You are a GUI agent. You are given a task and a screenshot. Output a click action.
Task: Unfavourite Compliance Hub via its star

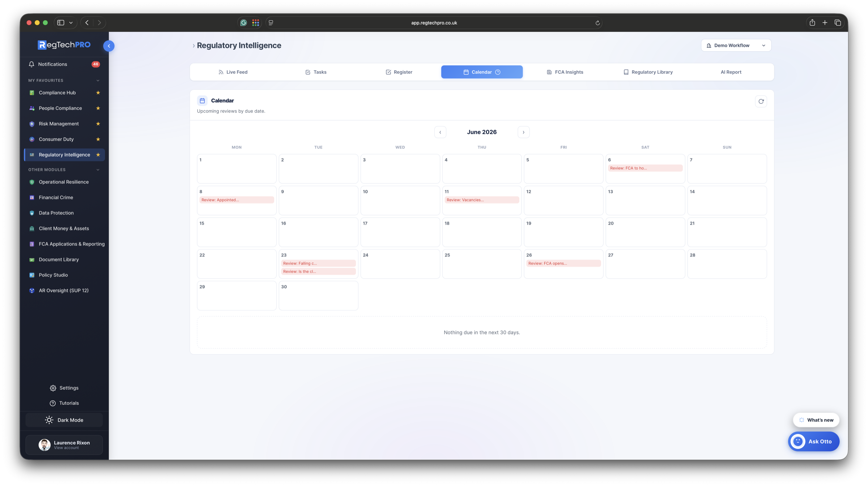[x=98, y=93]
